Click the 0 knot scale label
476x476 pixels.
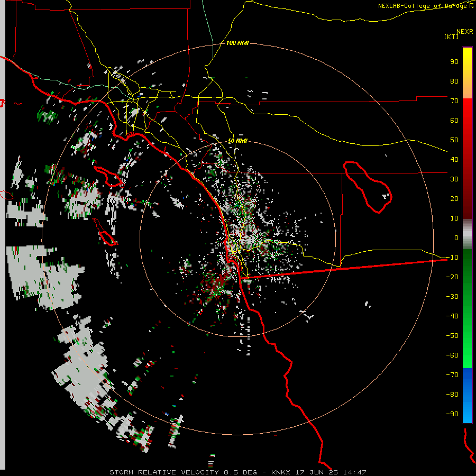pos(456,238)
